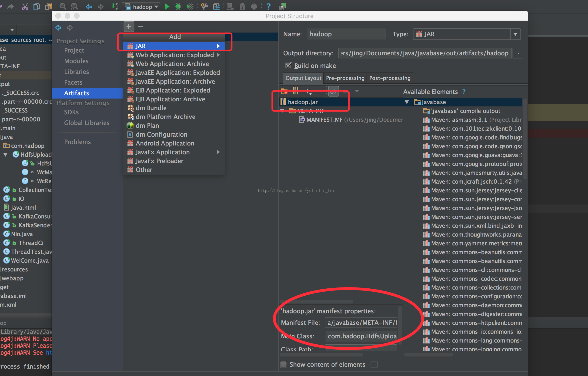Choose JavaEE Application: Exploded menu item

[x=174, y=73]
